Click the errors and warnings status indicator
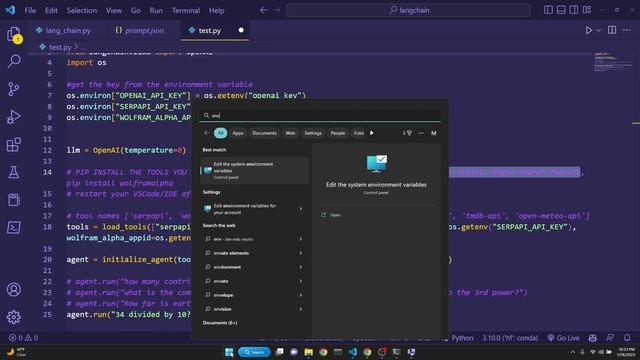This screenshot has width=640, height=360. click(23, 338)
